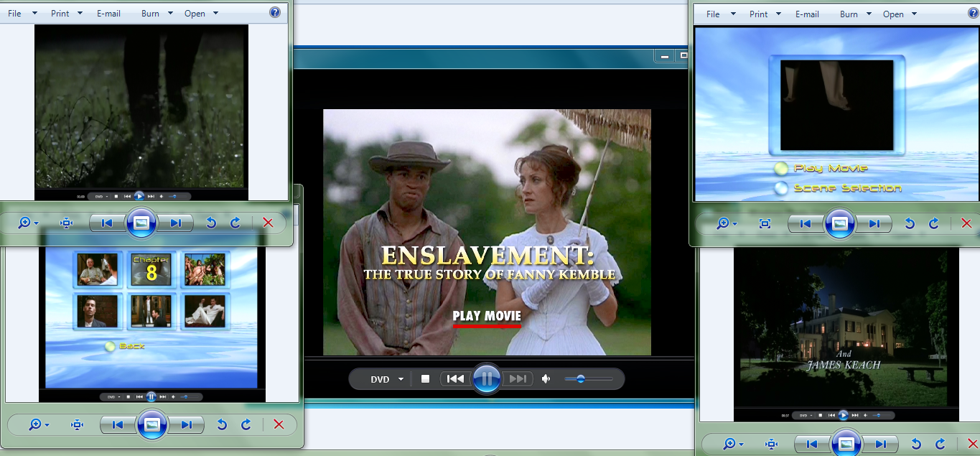Skip to previous chapter in center DVD player
Image resolution: width=980 pixels, height=456 pixels.
click(455, 378)
